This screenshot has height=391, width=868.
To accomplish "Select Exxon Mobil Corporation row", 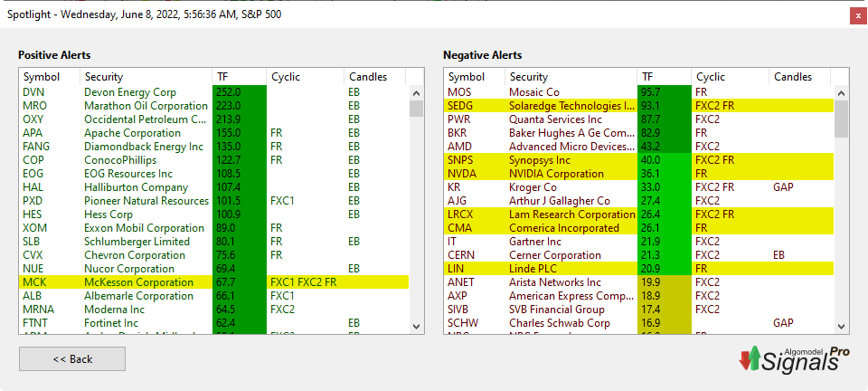I will (214, 227).
